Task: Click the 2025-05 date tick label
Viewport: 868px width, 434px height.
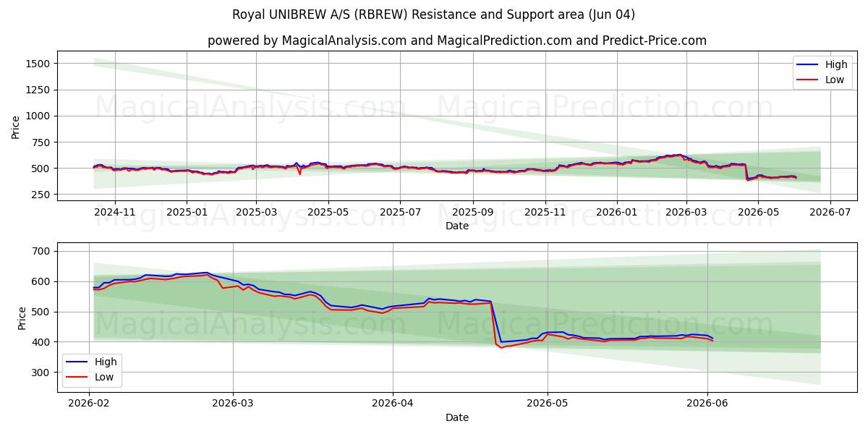Action: [328, 213]
